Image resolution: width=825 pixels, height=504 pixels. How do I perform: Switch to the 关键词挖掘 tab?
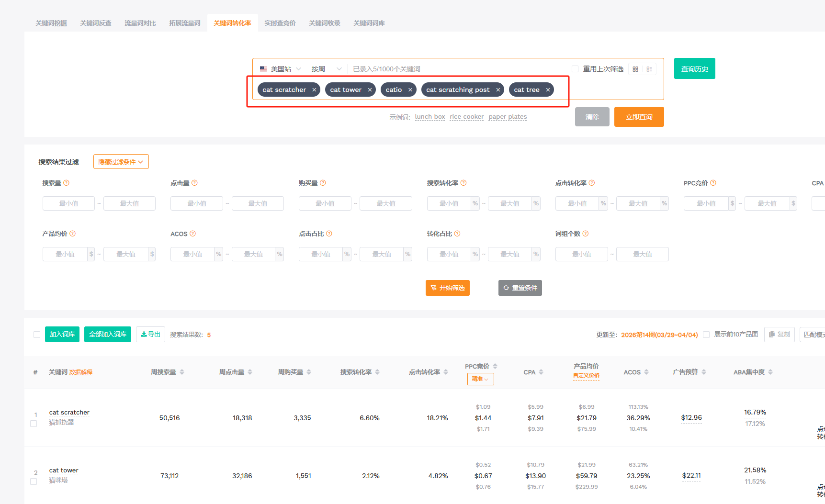coord(51,23)
